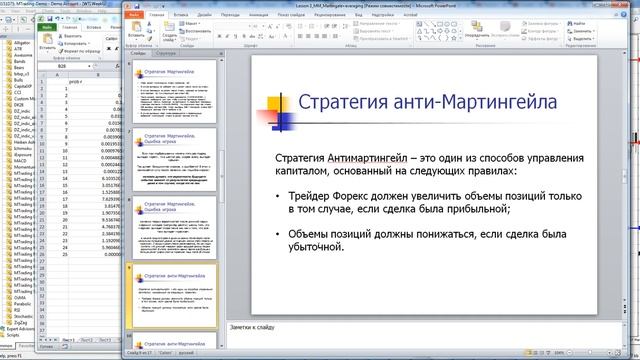Expand the shapes gallery More arrow
This screenshot has width=640, height=360.
(x=460, y=38)
